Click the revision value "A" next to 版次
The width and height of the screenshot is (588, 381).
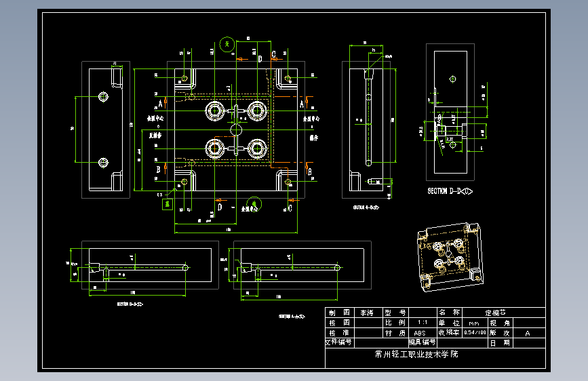(x=527, y=334)
